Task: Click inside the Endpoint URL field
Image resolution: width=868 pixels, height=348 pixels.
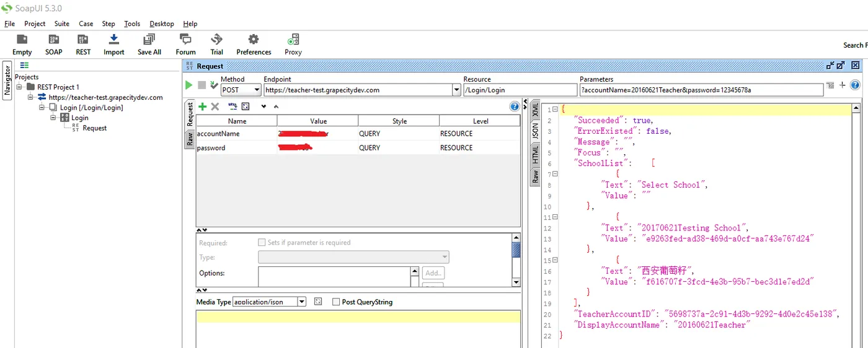Action: [x=358, y=90]
